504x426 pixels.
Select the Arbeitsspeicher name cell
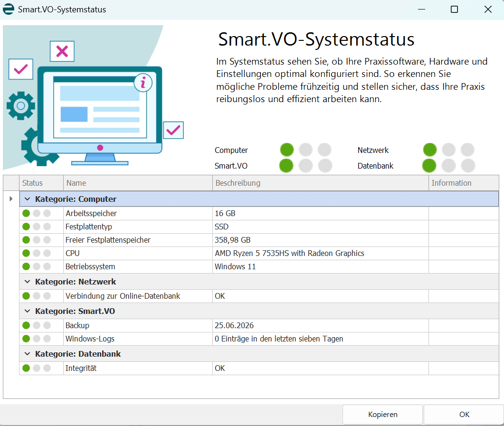138,213
